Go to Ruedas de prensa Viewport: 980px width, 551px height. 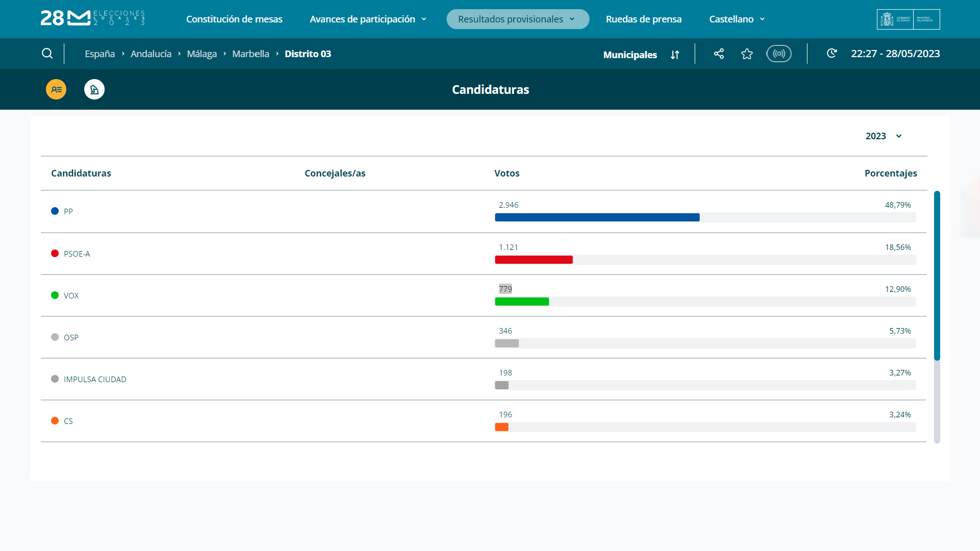click(x=643, y=19)
